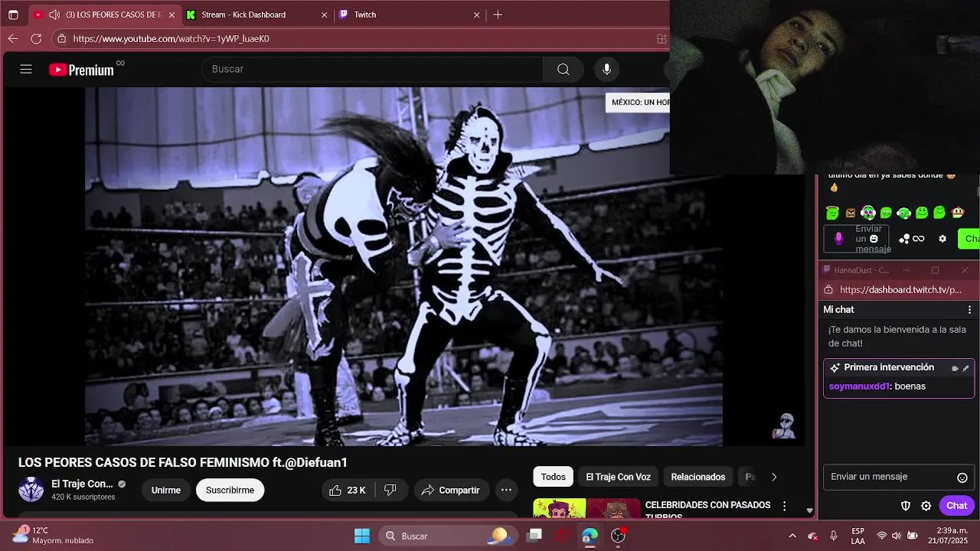Switch to Edge browser on taskbar
Image resolution: width=980 pixels, height=551 pixels.
click(590, 536)
